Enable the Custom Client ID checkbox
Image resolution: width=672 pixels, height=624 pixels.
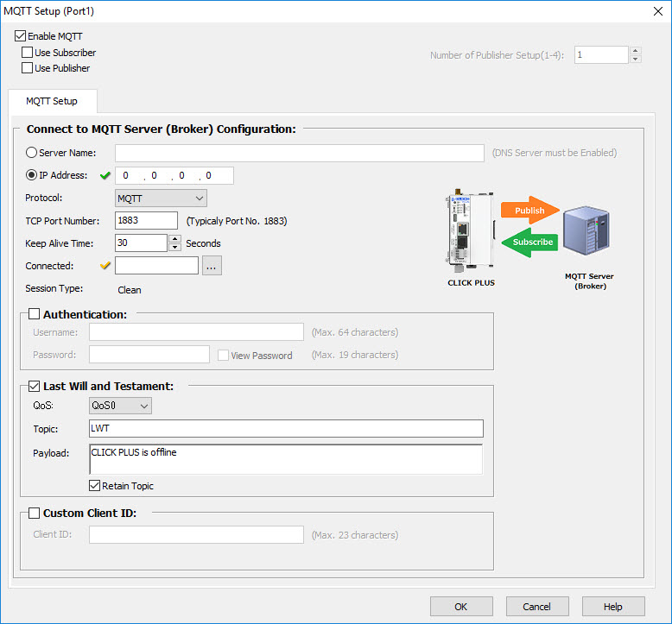click(x=34, y=513)
